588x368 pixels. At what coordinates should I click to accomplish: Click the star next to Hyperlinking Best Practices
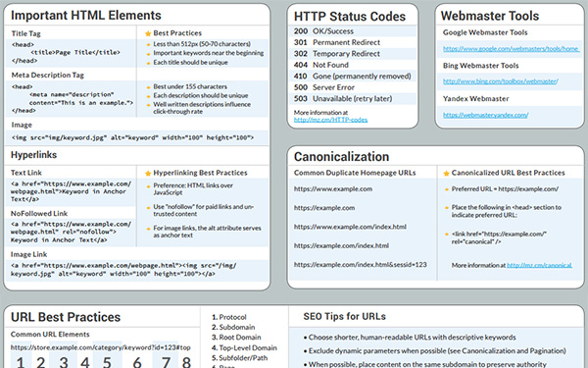148,174
